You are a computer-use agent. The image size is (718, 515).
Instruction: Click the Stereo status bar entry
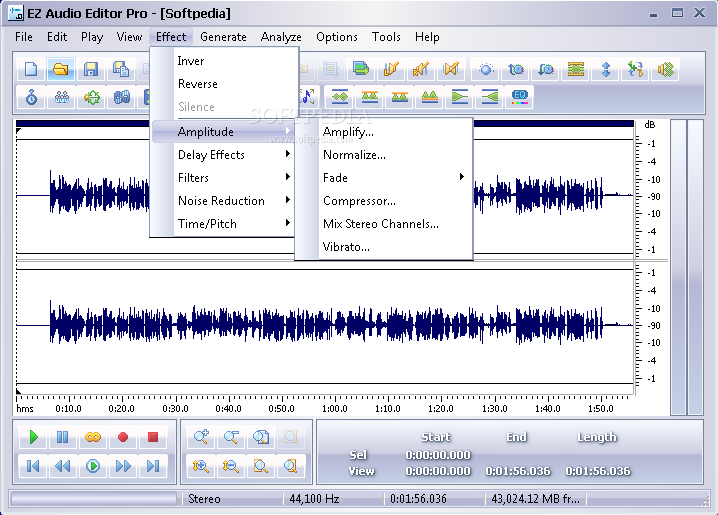[x=204, y=499]
